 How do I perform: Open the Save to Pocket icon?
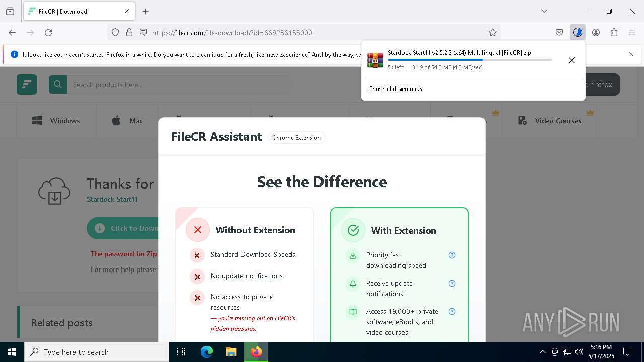tap(559, 33)
